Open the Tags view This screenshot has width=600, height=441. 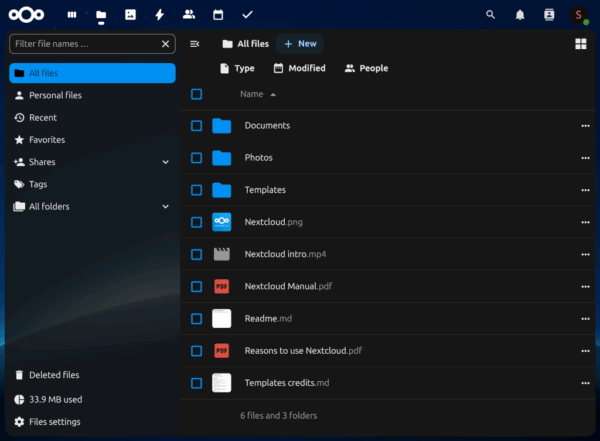click(x=92, y=185)
